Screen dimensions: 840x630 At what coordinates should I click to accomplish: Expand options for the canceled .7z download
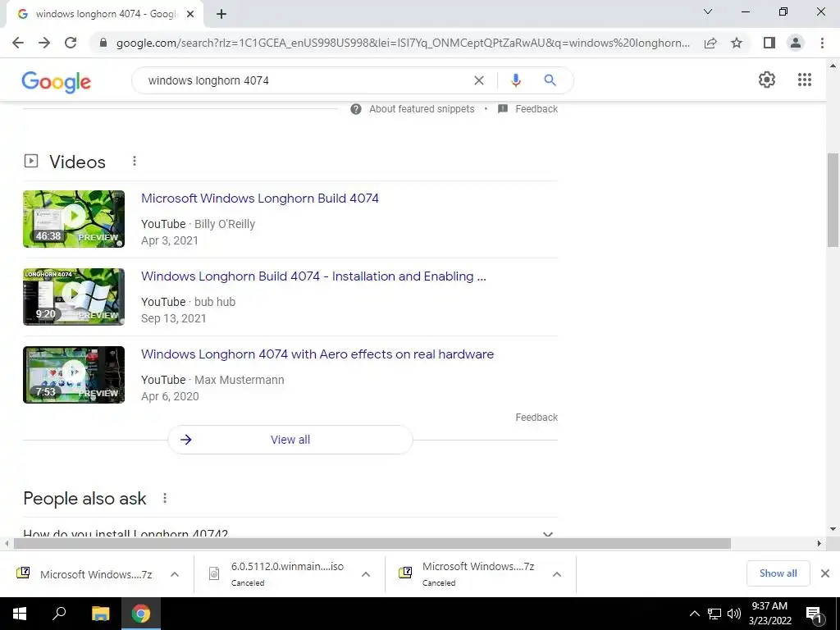click(557, 574)
